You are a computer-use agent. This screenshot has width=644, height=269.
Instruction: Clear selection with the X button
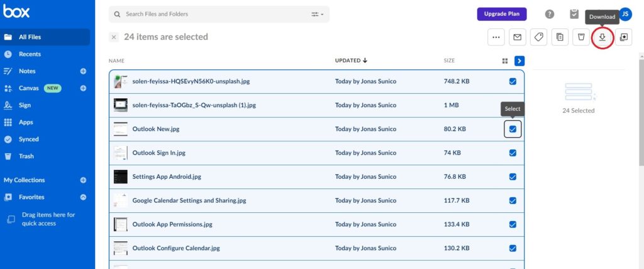[x=114, y=37]
